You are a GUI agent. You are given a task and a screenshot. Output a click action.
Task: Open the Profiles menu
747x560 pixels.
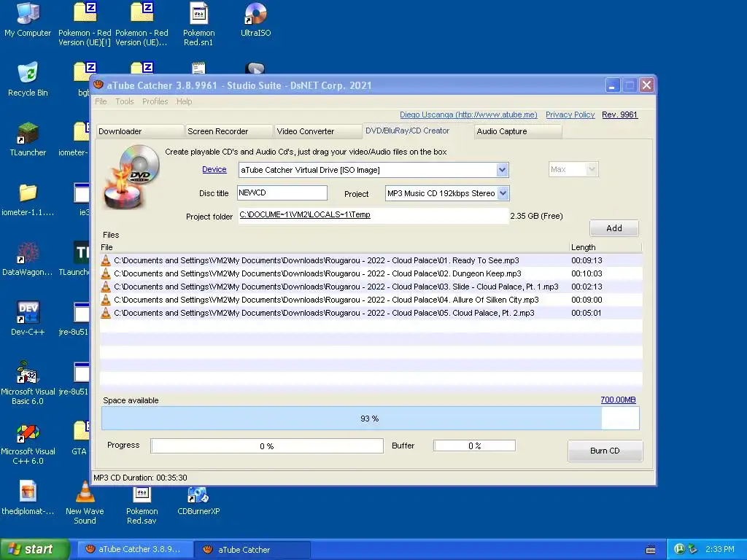click(155, 101)
